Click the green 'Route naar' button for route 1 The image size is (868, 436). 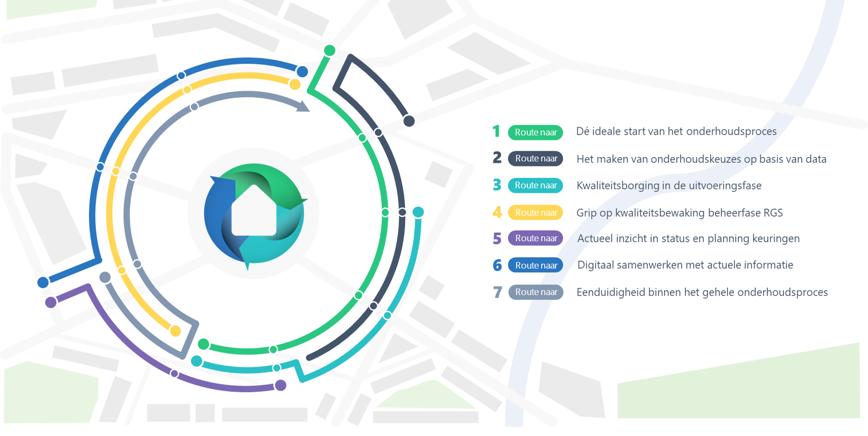click(x=535, y=132)
